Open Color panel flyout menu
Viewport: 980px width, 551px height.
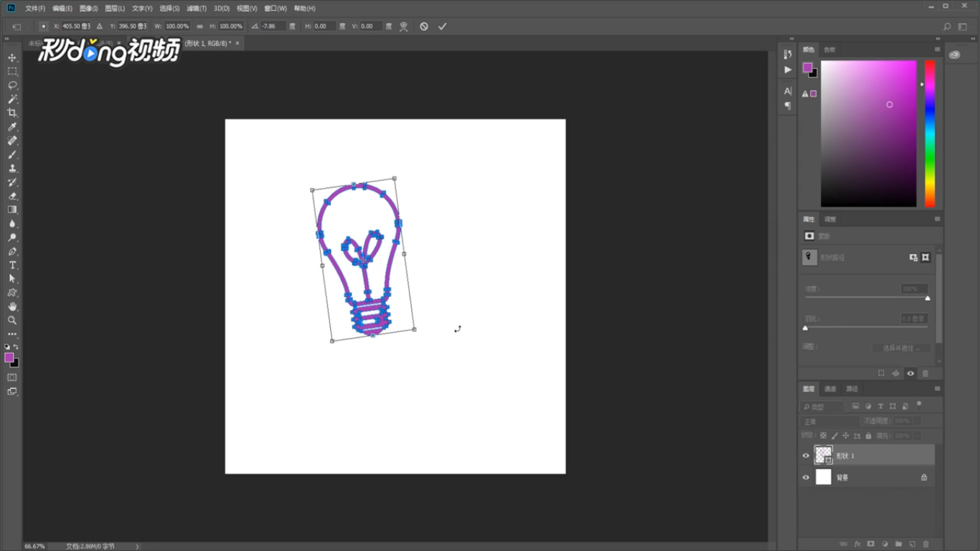coord(937,50)
